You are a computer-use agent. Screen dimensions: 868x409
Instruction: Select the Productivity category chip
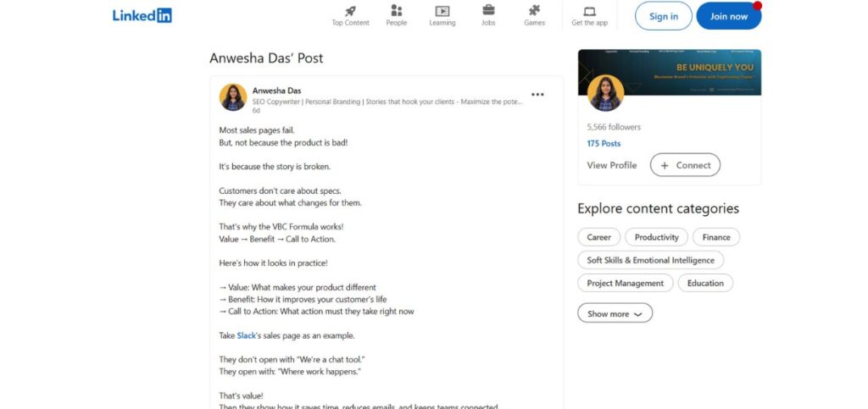(657, 237)
